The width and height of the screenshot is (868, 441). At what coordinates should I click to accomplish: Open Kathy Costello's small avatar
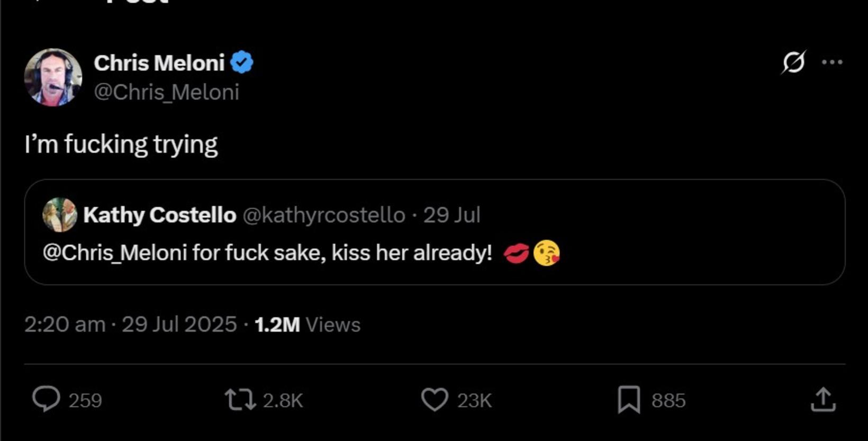[x=60, y=215]
